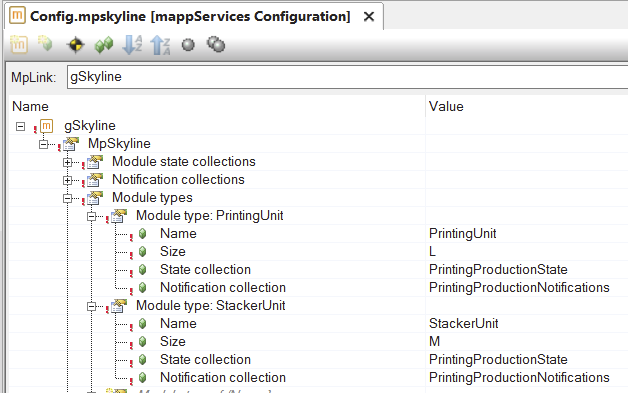Collapse the Module types node
Image resolution: width=628 pixels, height=393 pixels.
[x=68, y=198]
